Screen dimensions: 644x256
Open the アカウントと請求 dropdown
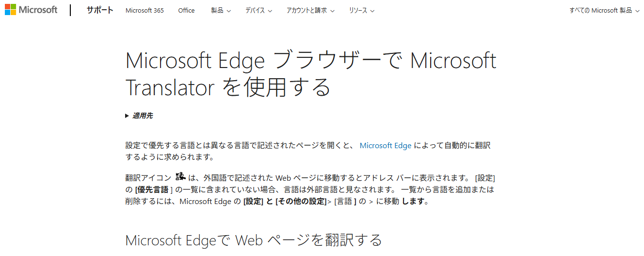click(x=310, y=11)
